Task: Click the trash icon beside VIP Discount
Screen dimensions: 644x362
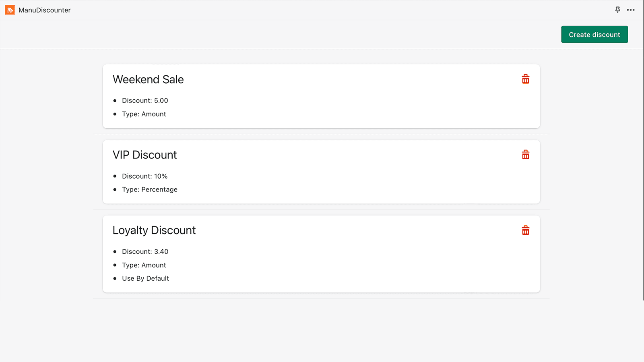Action: coord(525,154)
